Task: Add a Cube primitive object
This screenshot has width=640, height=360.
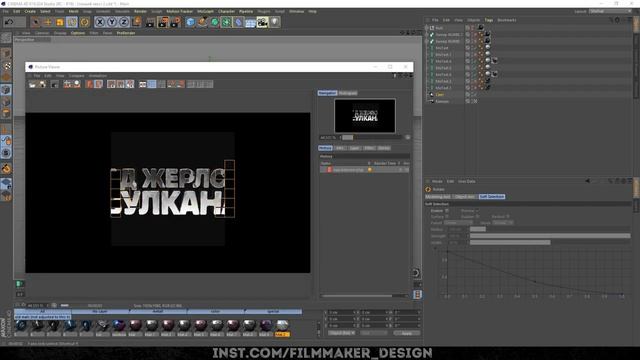Action: coord(190,22)
